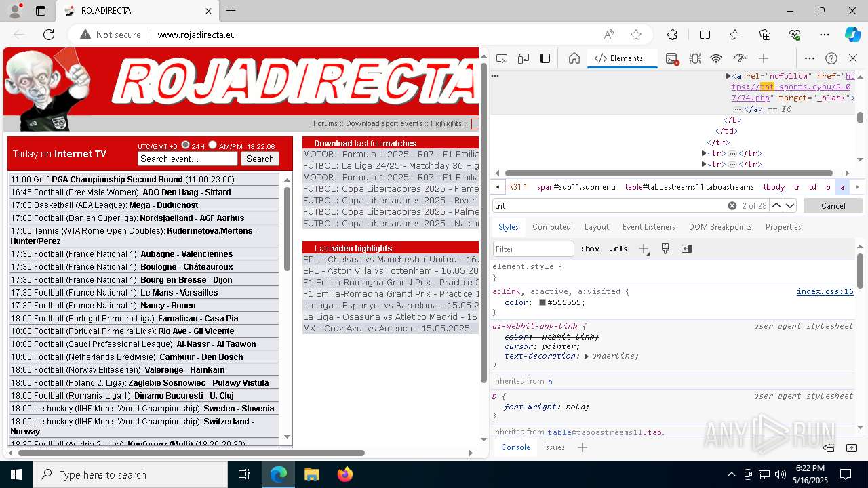Add this page to favorites star

pyautogui.click(x=636, y=35)
